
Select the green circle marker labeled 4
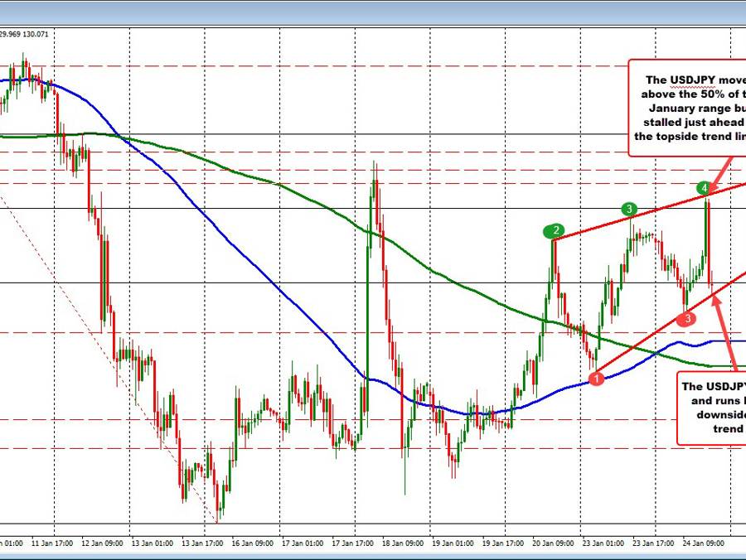pos(705,188)
